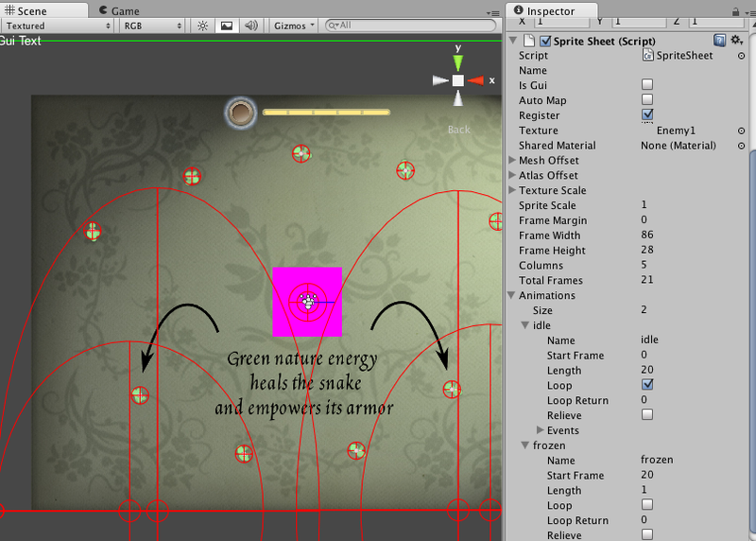Collapse the Animations list
This screenshot has height=541, width=756.
click(x=512, y=295)
